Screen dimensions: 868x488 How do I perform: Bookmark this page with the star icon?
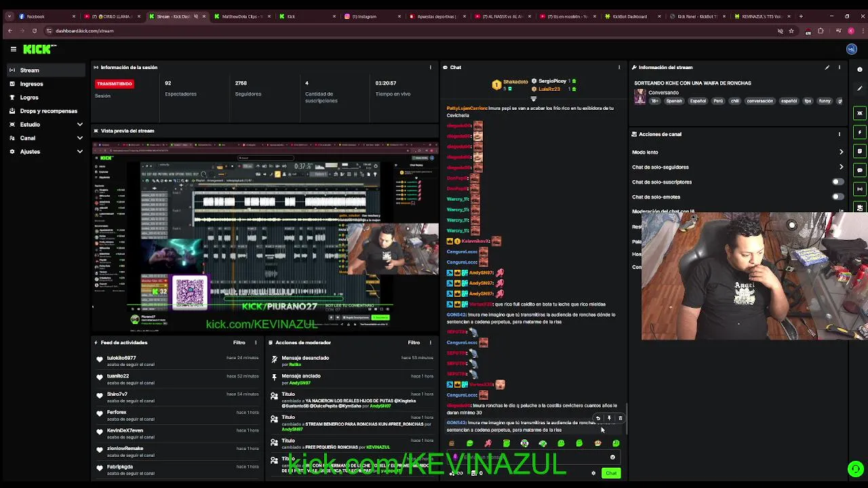click(791, 30)
